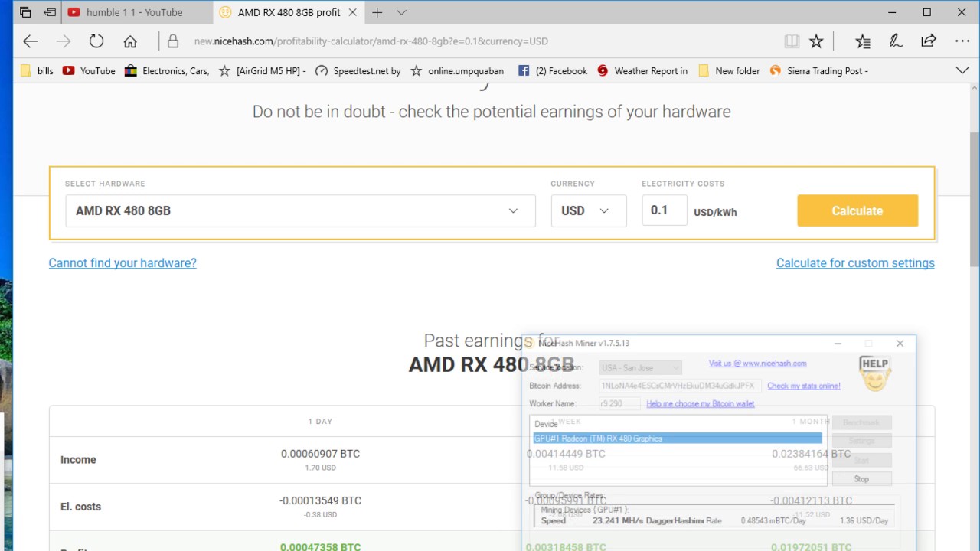Image resolution: width=980 pixels, height=551 pixels.
Task: Go back to the previous page
Action: coord(30,41)
